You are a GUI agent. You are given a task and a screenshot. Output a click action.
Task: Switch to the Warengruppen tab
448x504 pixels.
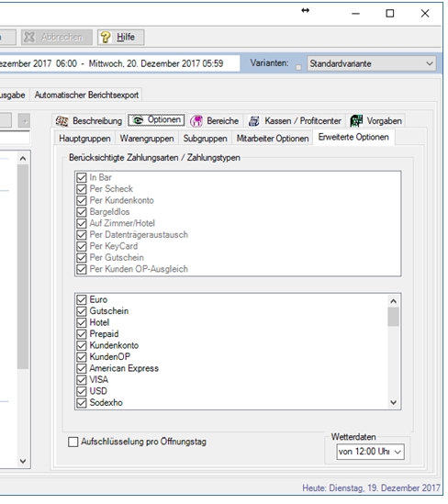147,139
